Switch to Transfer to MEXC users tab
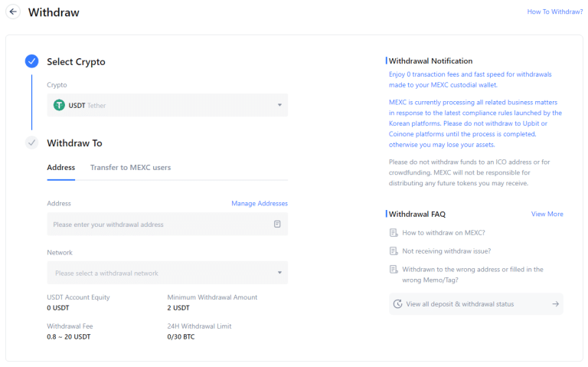This screenshot has height=367, width=588. (x=130, y=167)
